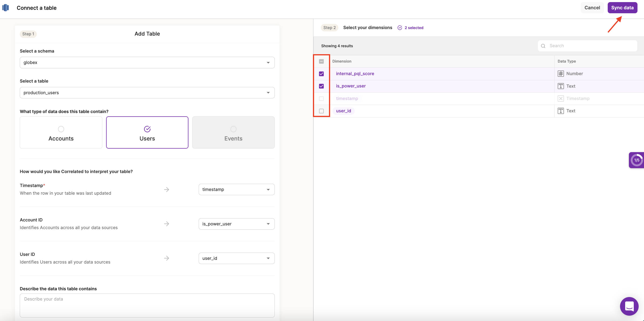Click the Text type icon for user_id

560,111
